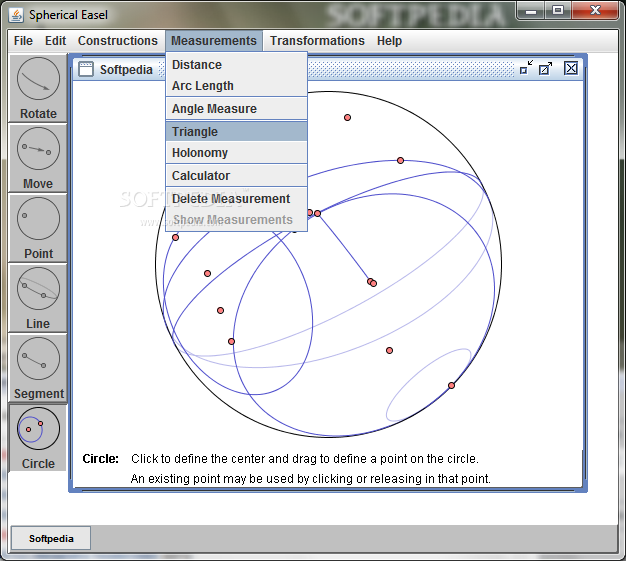Viewport: 626px width, 561px height.
Task: Select the Point tool
Action: point(38,228)
